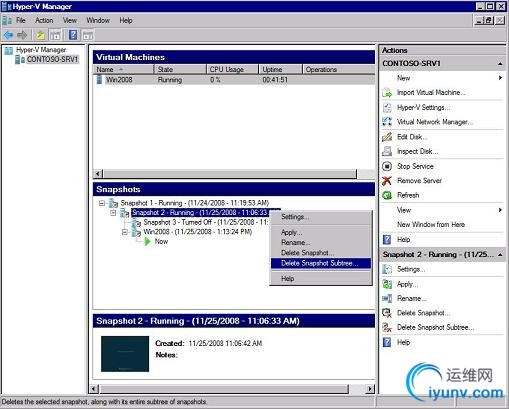Click the Inspect Disk action label
The image size is (509, 409).
click(x=417, y=151)
